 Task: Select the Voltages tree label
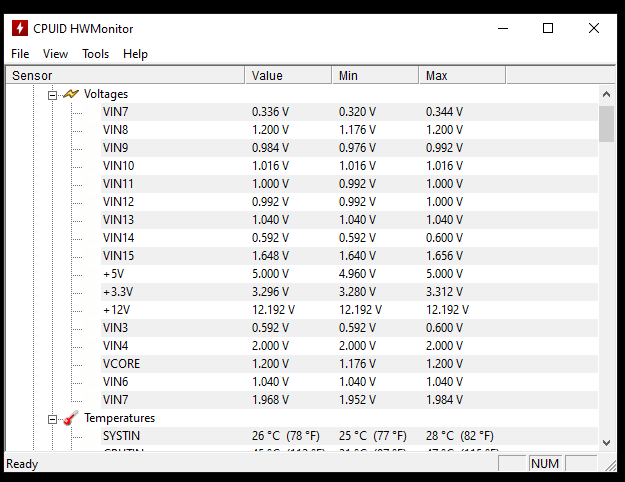pos(106,94)
